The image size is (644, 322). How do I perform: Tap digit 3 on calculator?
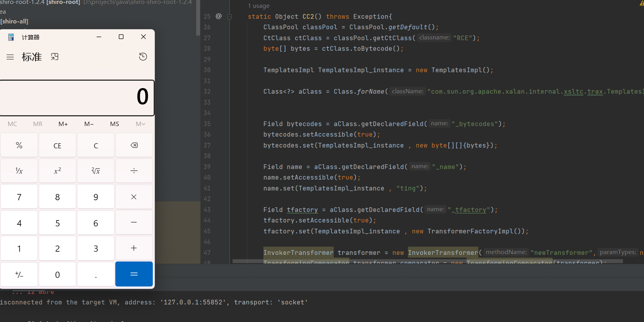coord(96,248)
